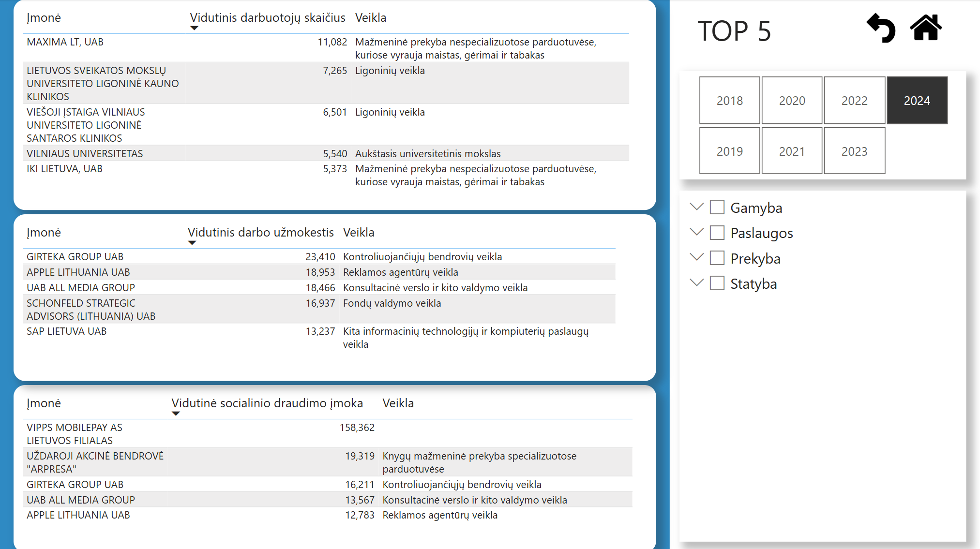Sort by Vidutinis darbo užmokestis column header
980x549 pixels.
point(261,233)
